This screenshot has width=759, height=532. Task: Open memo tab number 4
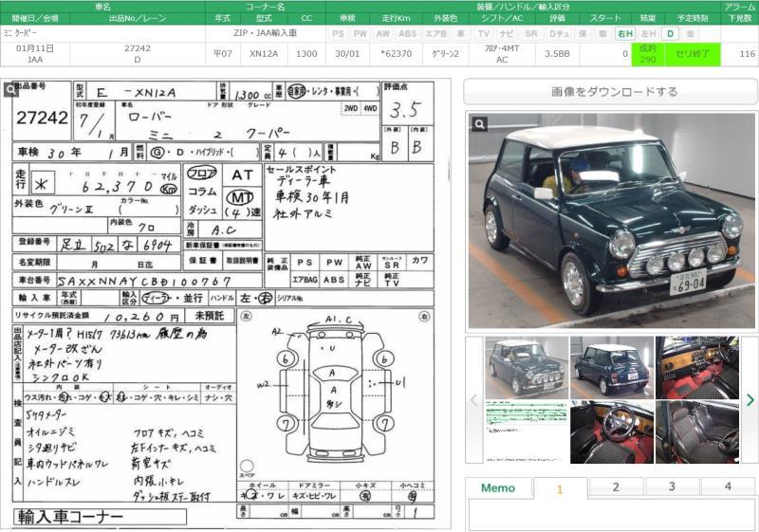pos(729,487)
